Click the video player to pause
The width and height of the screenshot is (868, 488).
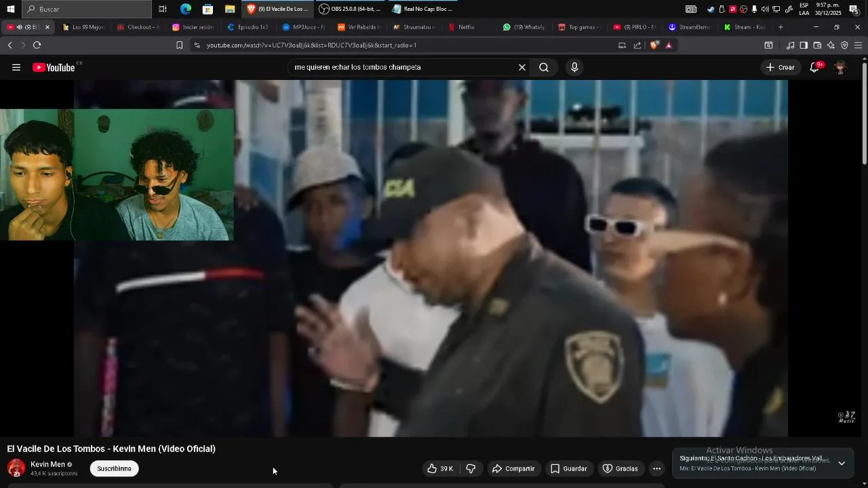point(431,258)
